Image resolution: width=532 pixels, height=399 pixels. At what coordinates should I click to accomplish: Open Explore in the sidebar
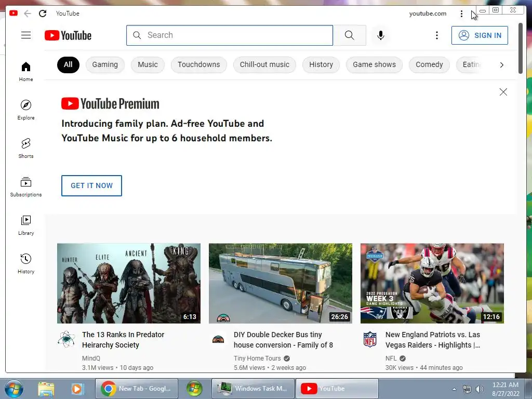[x=26, y=110]
